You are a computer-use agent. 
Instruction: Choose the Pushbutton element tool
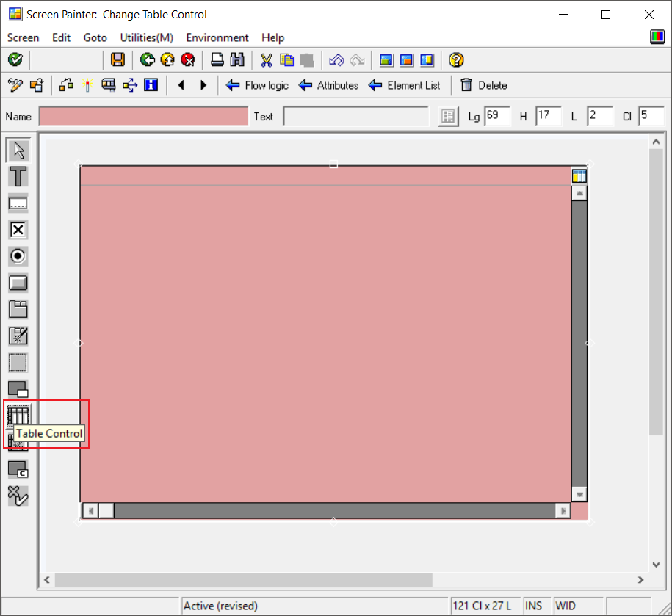[18, 283]
